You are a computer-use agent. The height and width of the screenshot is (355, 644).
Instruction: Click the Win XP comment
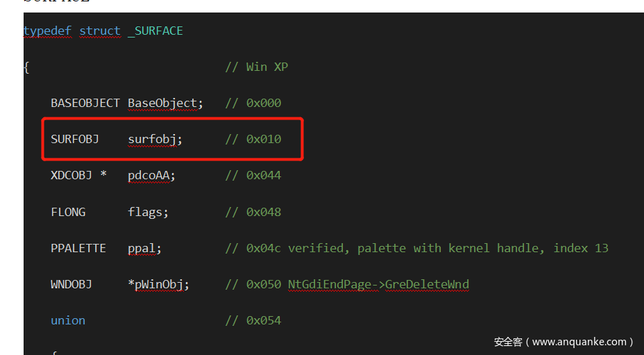[256, 67]
